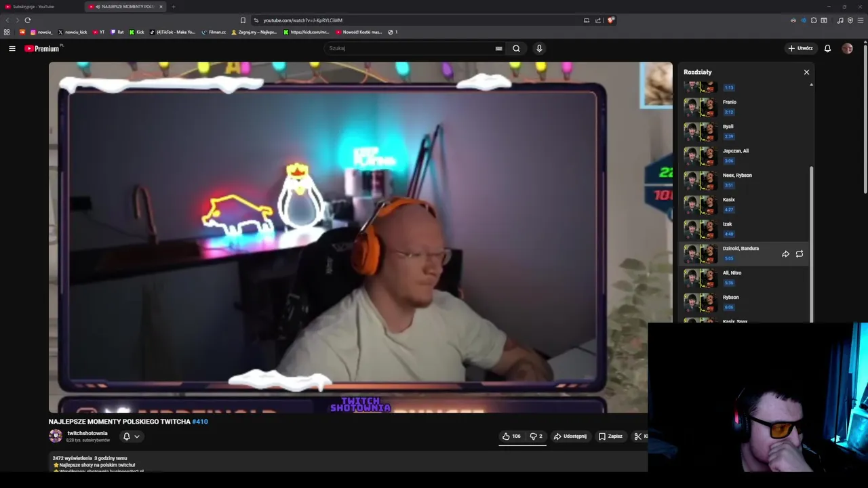Toggle subscription bell for twitchshotownia
Image resolution: width=868 pixels, height=488 pixels.
tap(131, 436)
